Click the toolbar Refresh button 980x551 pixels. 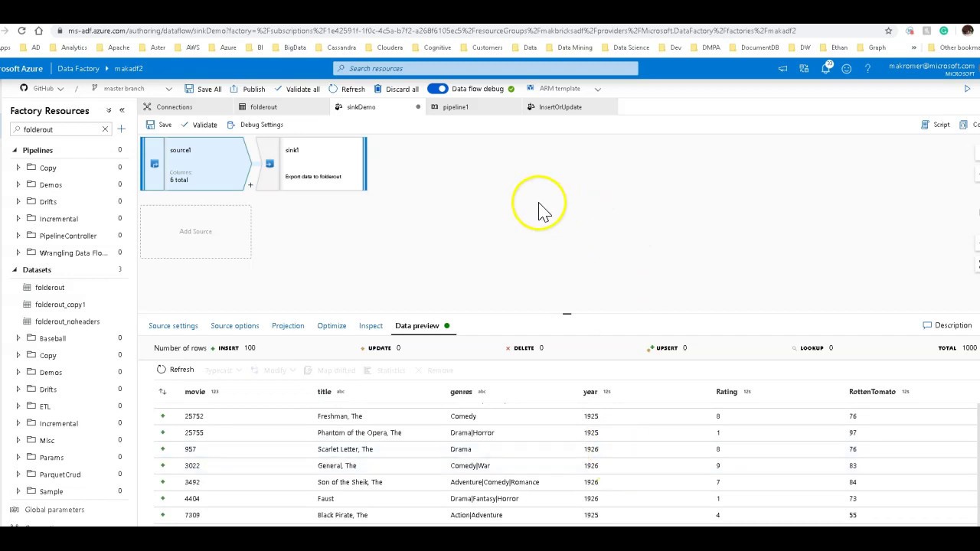[347, 89]
